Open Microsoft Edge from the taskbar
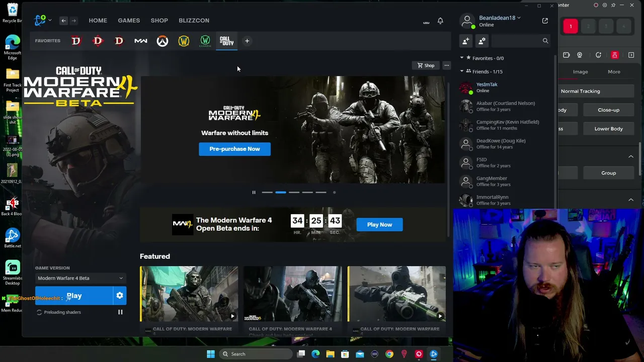 click(316, 354)
